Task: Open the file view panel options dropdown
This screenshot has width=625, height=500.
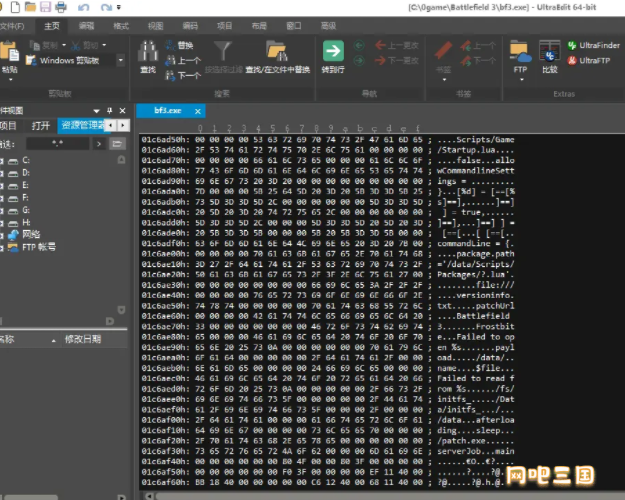Action: pyautogui.click(x=96, y=111)
